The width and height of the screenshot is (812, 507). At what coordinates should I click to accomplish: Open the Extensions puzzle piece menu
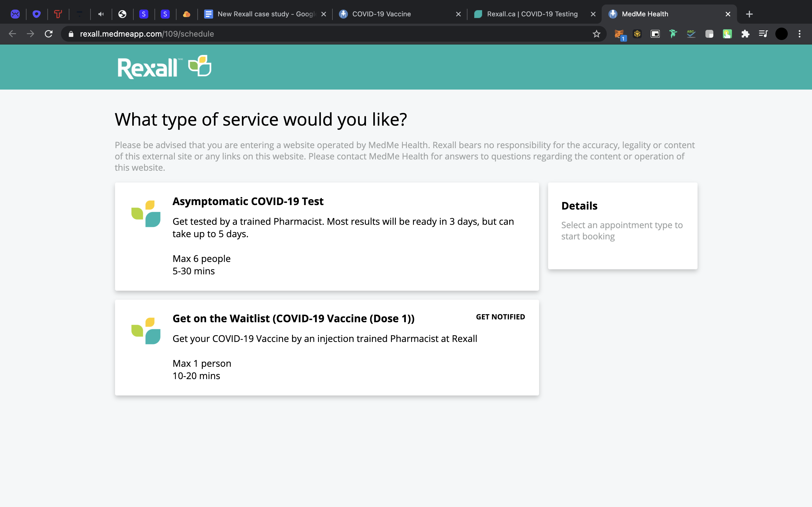point(745,34)
